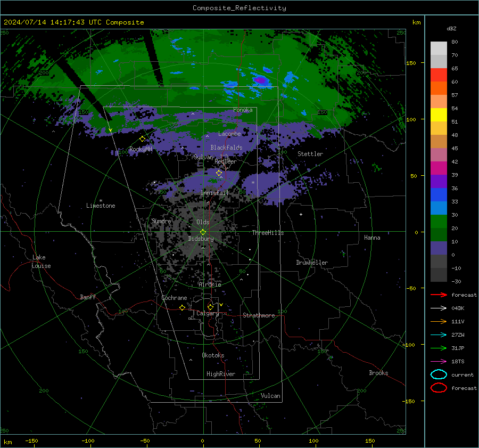Click the RedDeer city label
The image size is (479, 448).
226,161
